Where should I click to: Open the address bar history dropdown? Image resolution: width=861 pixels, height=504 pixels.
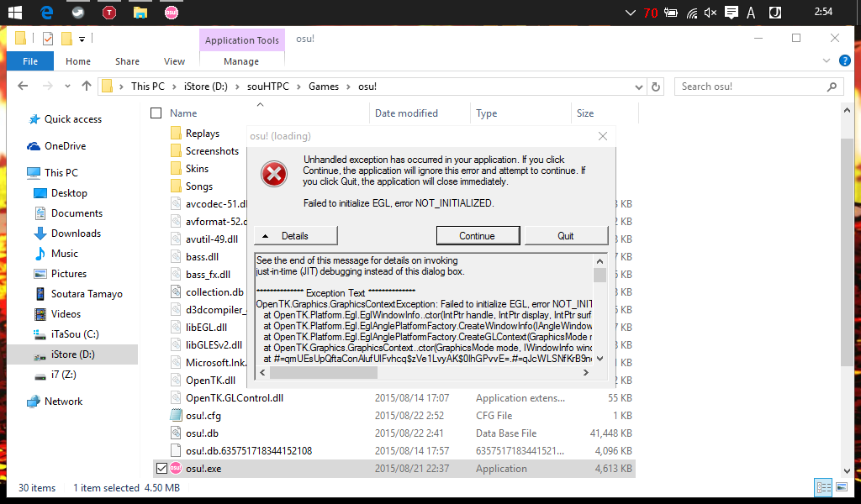point(639,87)
